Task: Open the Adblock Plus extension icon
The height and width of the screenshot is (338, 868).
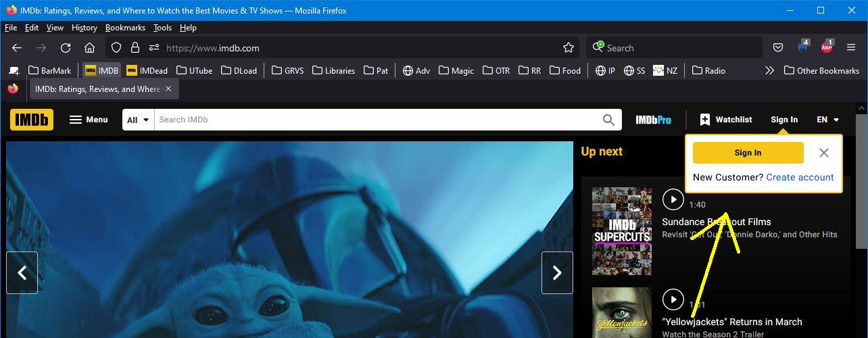Action: 826,47
